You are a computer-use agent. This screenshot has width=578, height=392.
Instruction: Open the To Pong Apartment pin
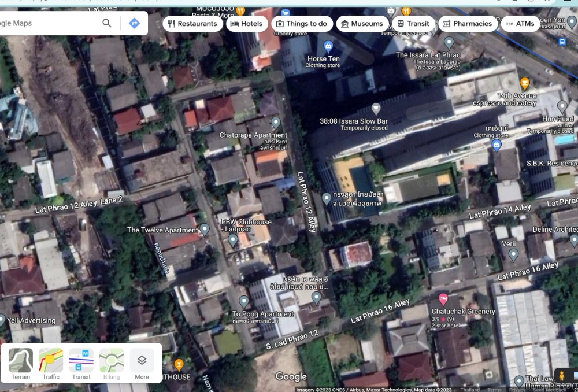coord(244,302)
